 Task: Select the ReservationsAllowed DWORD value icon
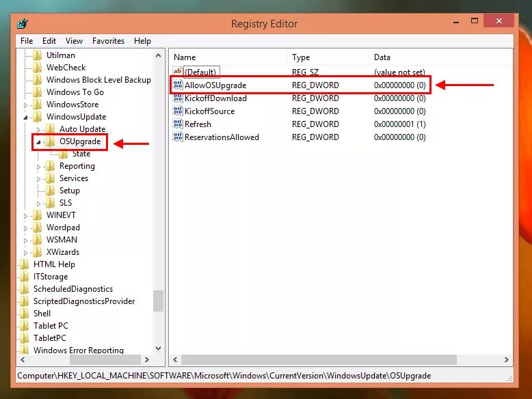(178, 137)
